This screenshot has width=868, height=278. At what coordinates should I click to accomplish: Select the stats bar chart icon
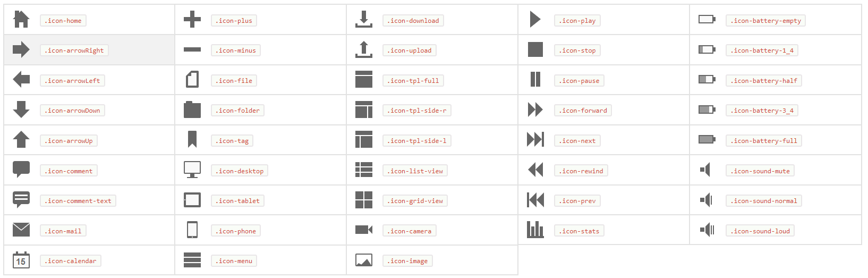535,230
